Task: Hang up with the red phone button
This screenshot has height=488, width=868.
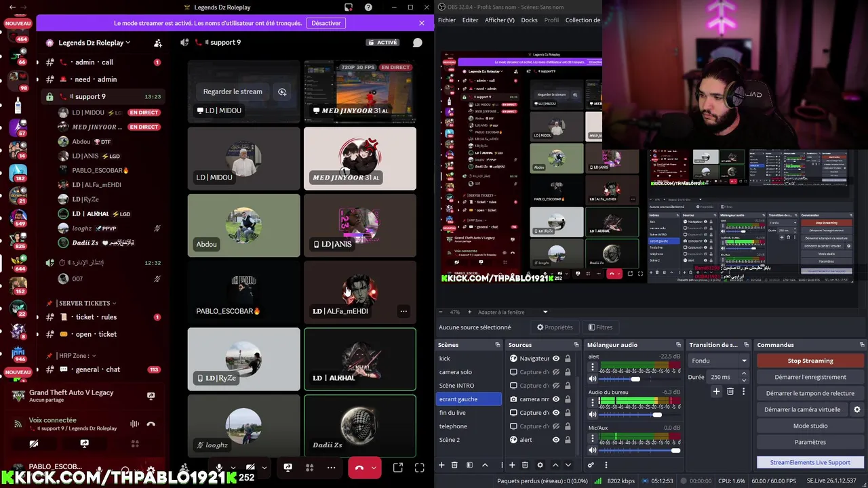Action: coord(359,468)
